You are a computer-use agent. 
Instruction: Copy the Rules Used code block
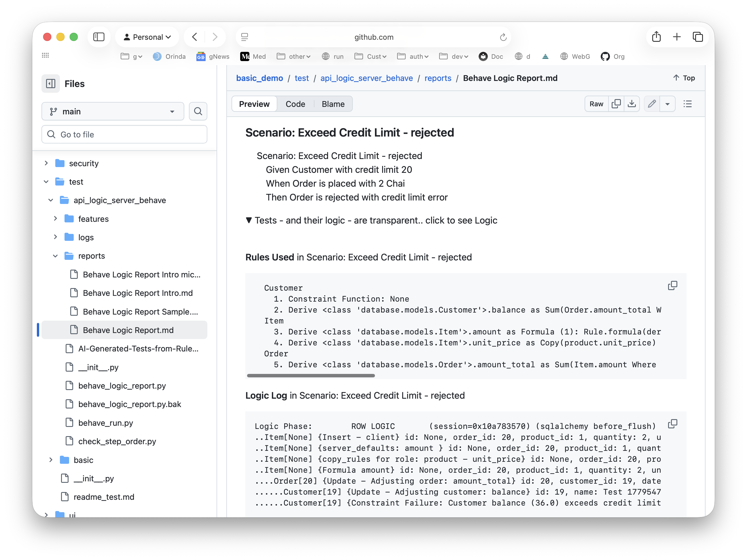672,286
